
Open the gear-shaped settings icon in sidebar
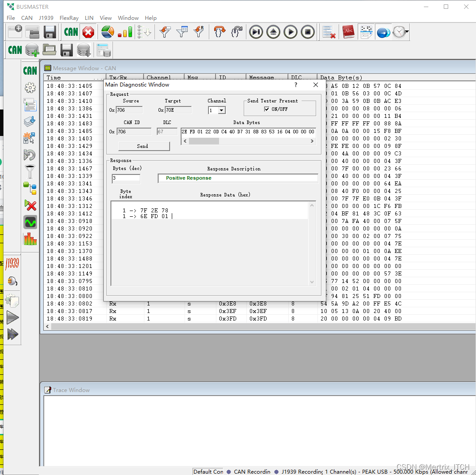[30, 87]
